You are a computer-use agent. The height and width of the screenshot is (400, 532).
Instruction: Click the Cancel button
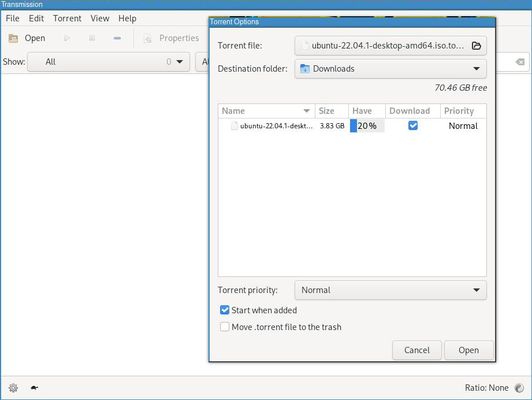pos(416,350)
